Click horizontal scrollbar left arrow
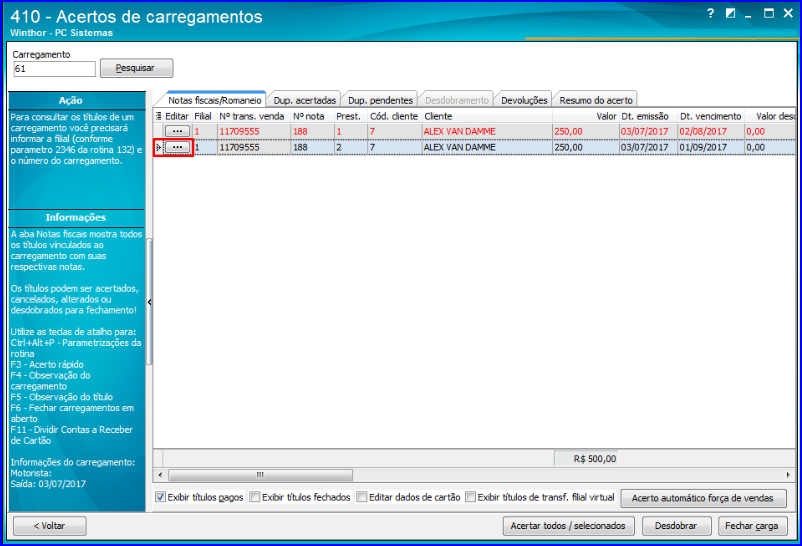Screen dimensions: 802x546 coord(160,475)
